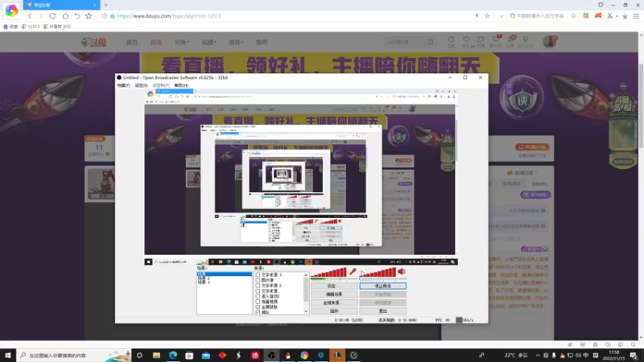
Task: Toggle the fourth source checkbox
Action: coord(258,290)
